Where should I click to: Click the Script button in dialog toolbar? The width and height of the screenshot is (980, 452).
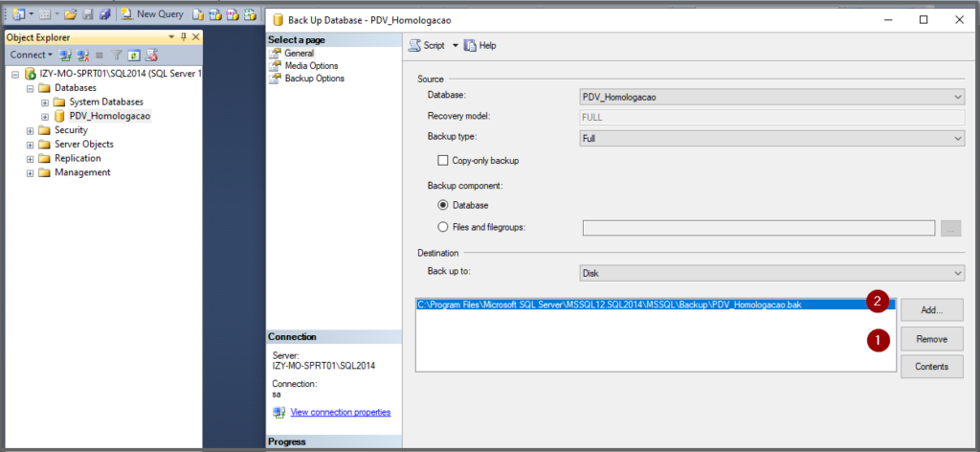coord(427,46)
